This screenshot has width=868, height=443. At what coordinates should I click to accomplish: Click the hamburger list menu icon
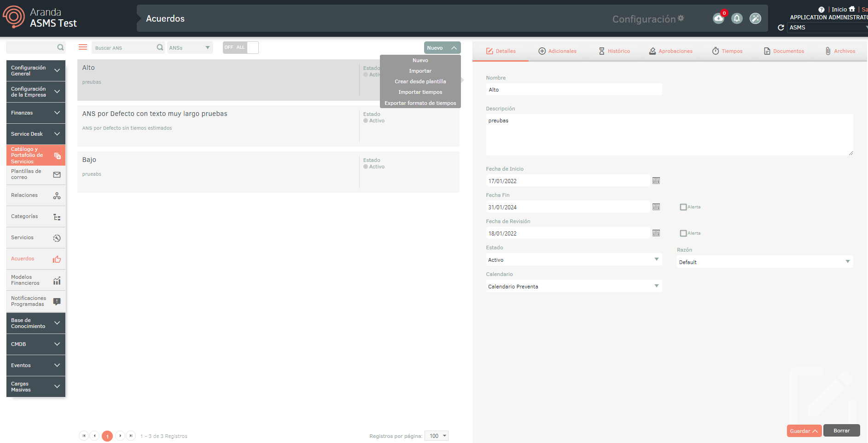pyautogui.click(x=83, y=47)
